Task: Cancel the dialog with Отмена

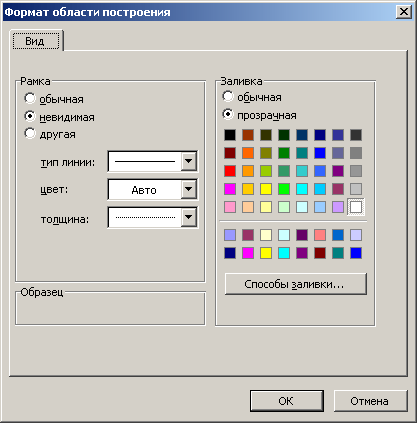Action: pyautogui.click(x=370, y=401)
